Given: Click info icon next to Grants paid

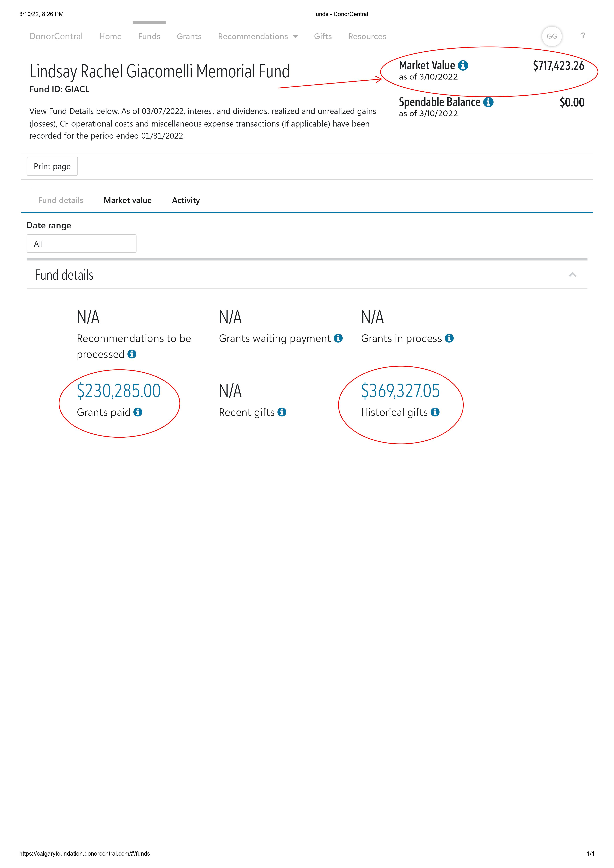Looking at the screenshot, I should click(x=138, y=412).
